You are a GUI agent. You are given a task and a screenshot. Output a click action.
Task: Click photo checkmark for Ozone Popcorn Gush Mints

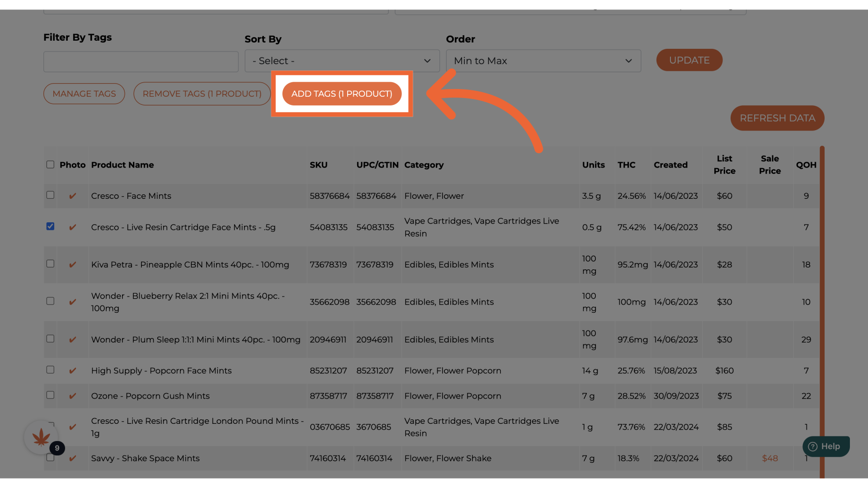(x=72, y=396)
